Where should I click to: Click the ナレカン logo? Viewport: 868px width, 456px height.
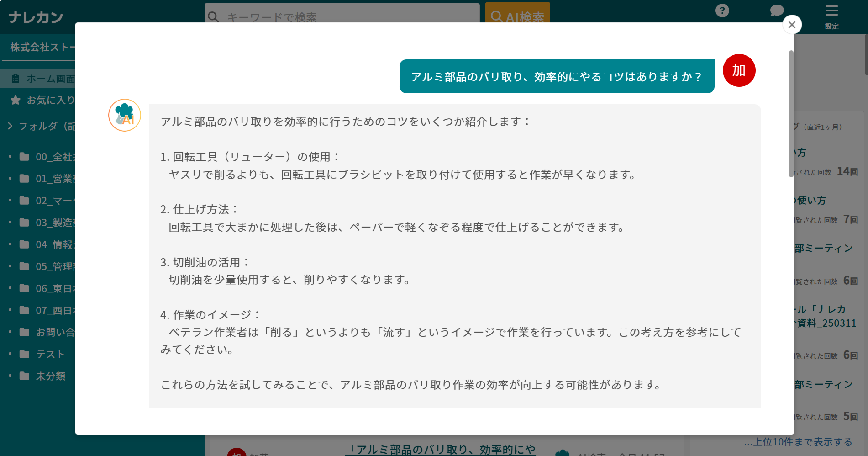pos(35,17)
